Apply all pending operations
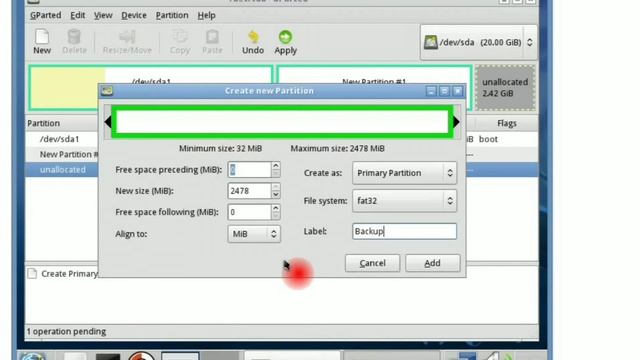 point(285,42)
